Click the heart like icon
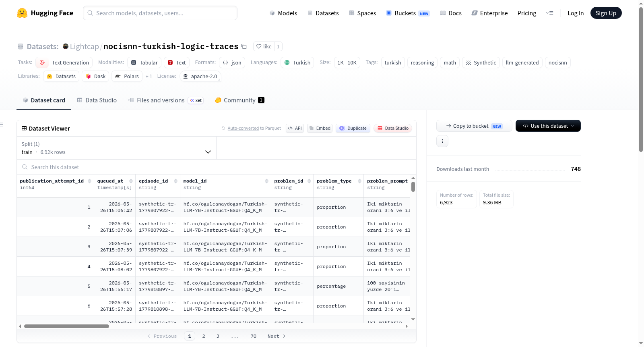The image size is (644, 347). tap(259, 46)
